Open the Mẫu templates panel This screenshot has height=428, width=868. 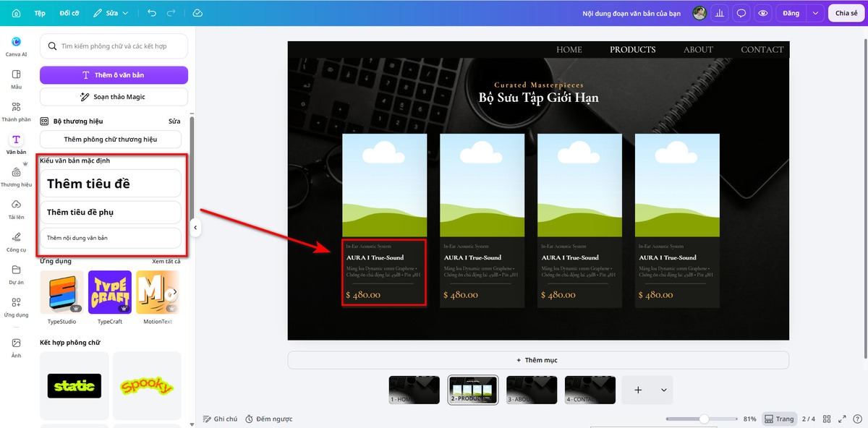pyautogui.click(x=16, y=79)
